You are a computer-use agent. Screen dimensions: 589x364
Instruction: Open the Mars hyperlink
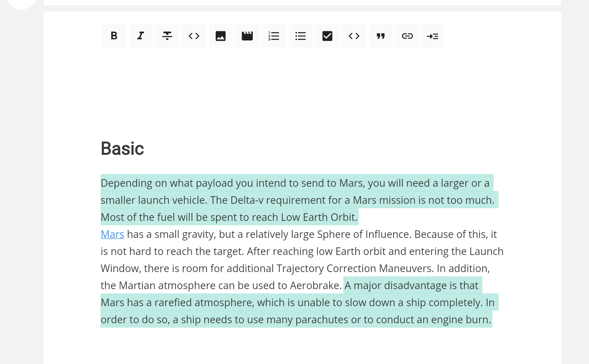pos(112,234)
